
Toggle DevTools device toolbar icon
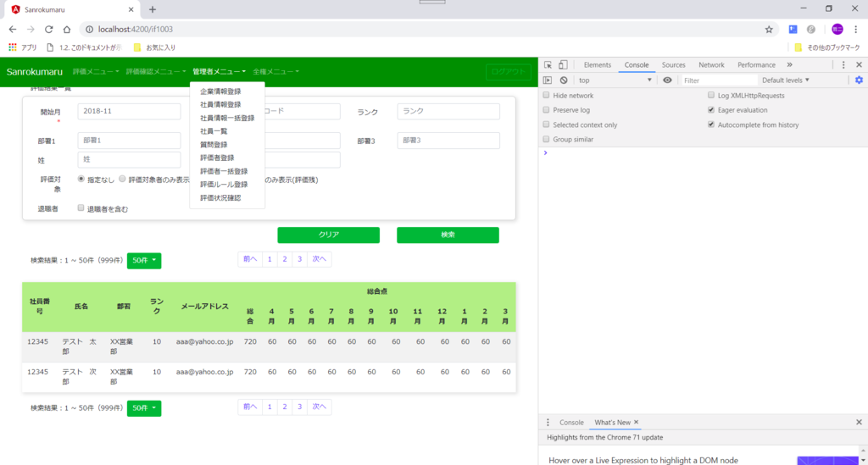pyautogui.click(x=563, y=64)
